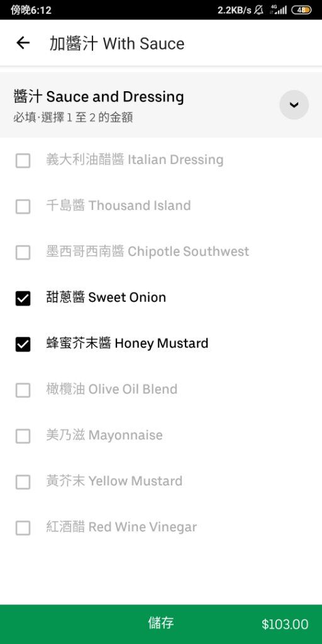Screen dimensions: 322x644
Task: Check the Thousand Island checkbox
Action: [23, 206]
